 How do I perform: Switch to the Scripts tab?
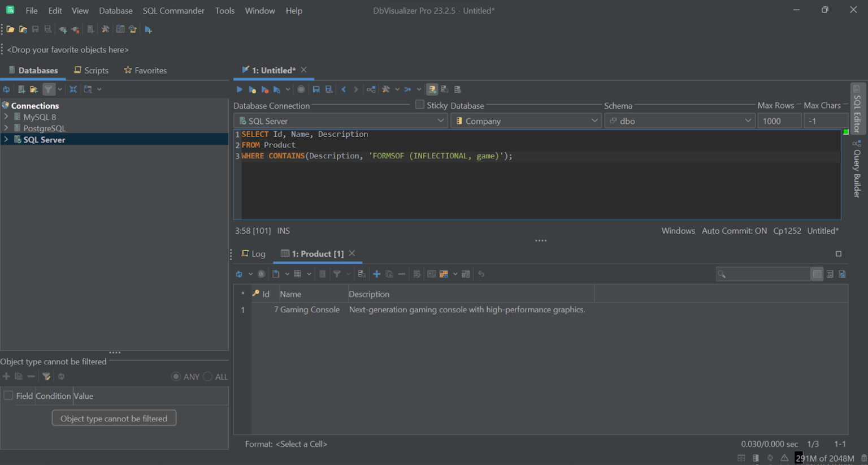[91, 70]
